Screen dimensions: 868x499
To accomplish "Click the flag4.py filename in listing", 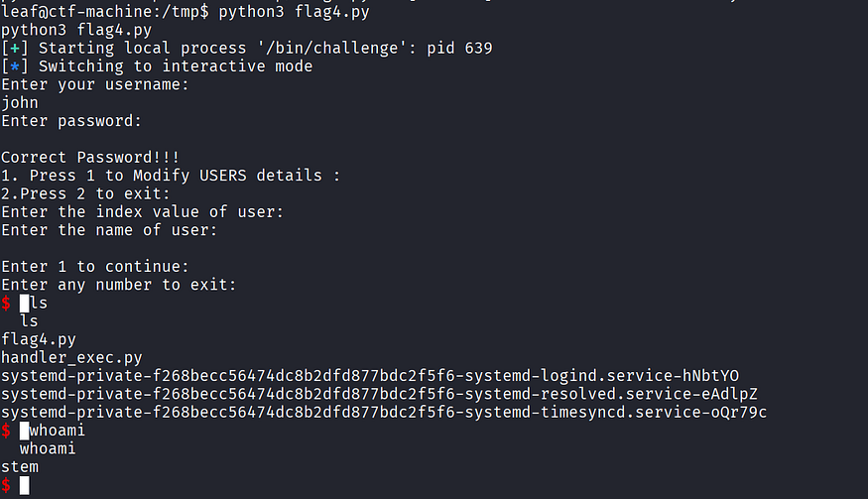I will [x=39, y=339].
